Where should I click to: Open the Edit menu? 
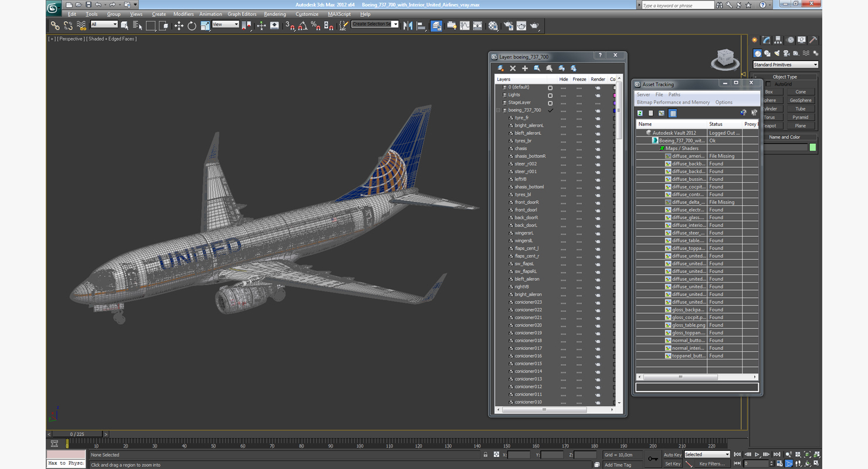pos(72,14)
